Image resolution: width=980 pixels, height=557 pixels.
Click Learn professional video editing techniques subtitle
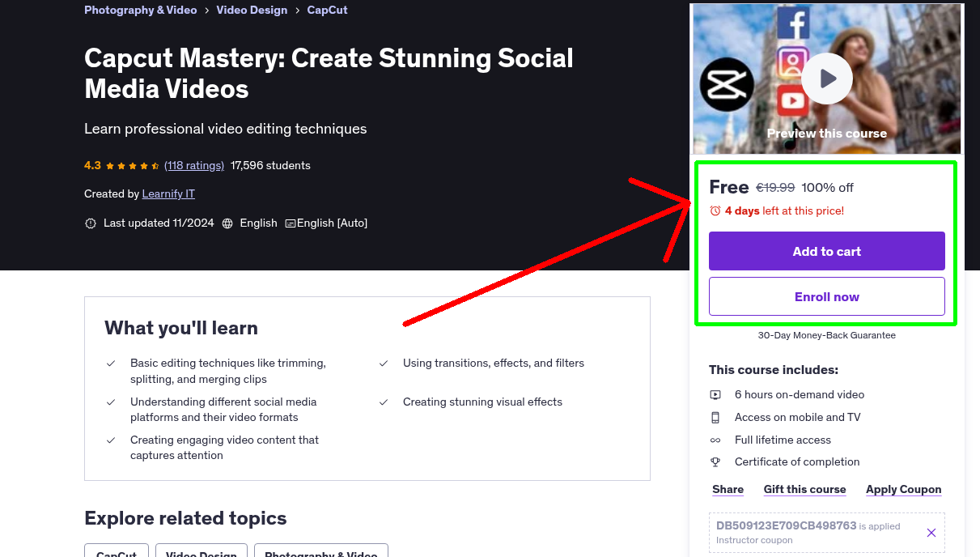(226, 129)
